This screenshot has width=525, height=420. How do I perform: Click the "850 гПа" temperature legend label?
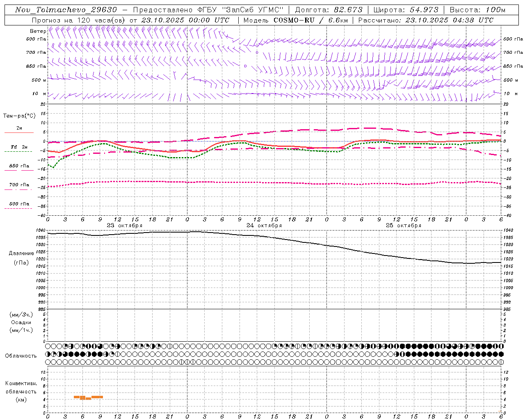19,166
